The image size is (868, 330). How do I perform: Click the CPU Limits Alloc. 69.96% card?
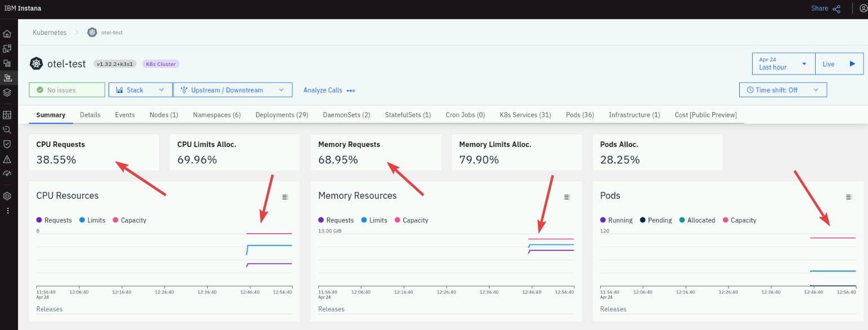[235, 152]
